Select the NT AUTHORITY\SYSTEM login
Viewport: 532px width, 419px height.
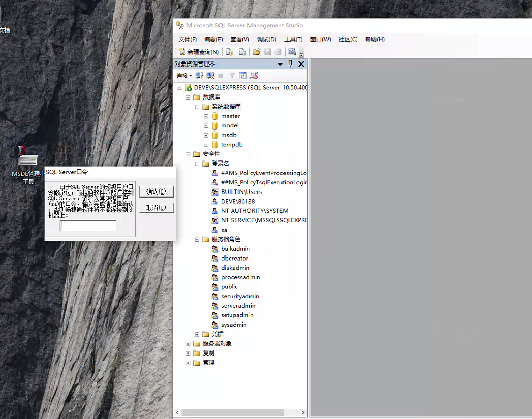(x=255, y=211)
